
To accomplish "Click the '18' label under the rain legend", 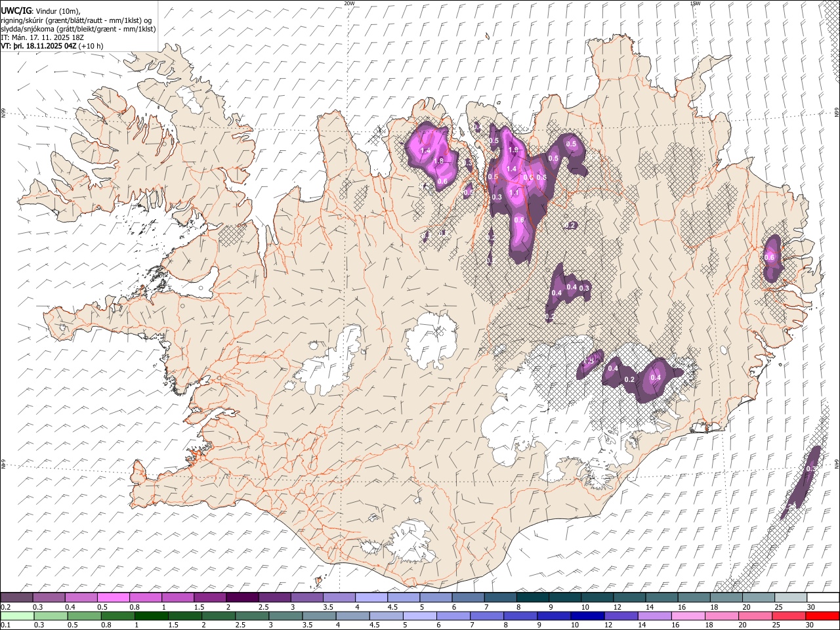I will coord(709,625).
